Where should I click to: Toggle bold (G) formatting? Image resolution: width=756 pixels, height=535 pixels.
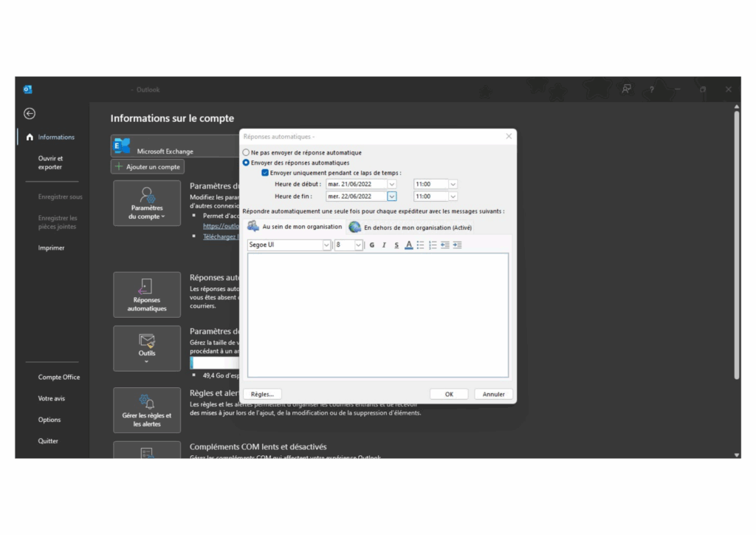372,245
